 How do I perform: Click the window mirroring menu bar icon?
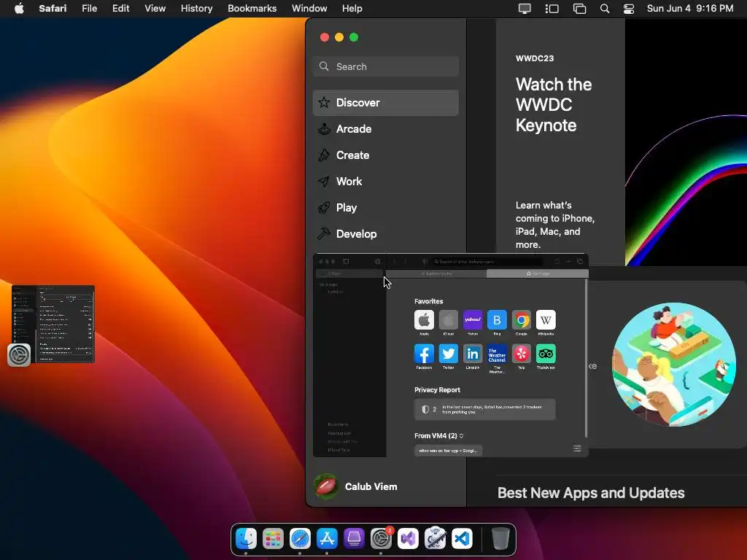(x=579, y=9)
